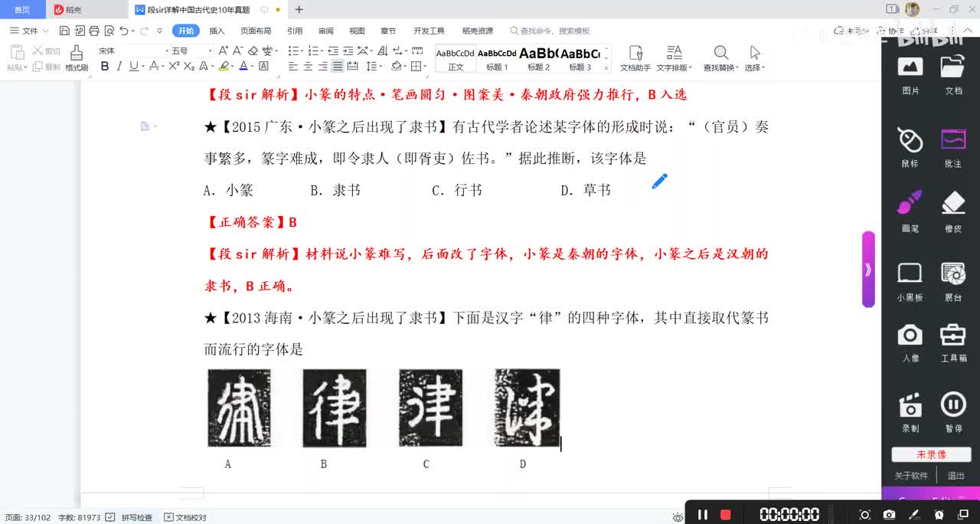Open 文档 folder in recorder panel
The width and height of the screenshot is (980, 524).
coord(953,74)
